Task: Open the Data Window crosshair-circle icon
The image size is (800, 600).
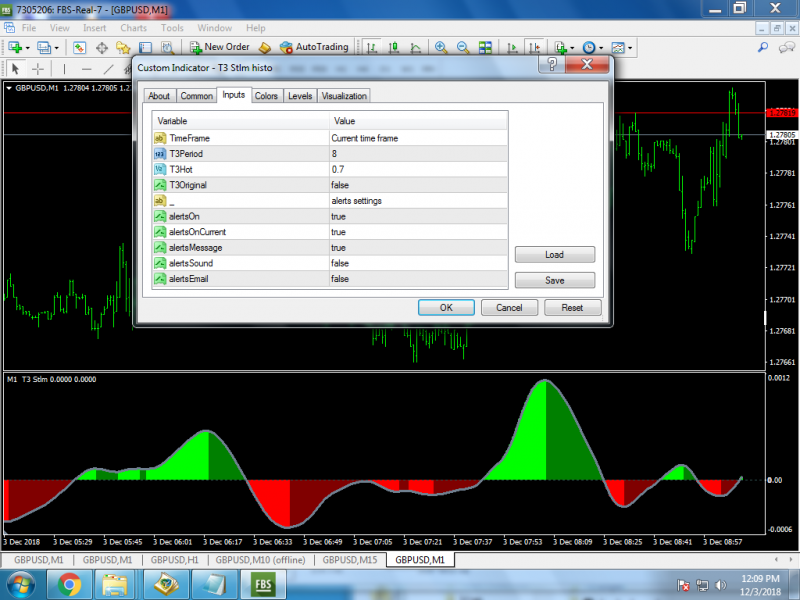Action: tap(102, 48)
